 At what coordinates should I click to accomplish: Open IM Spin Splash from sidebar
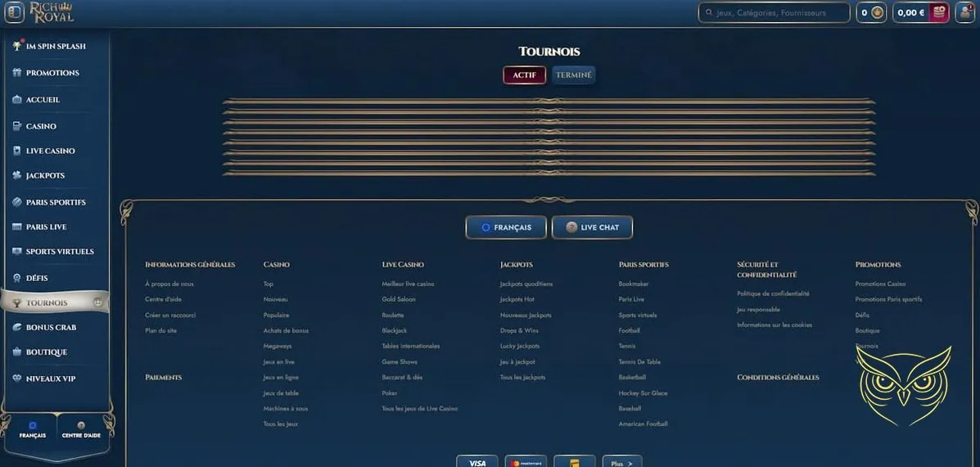pos(55,47)
